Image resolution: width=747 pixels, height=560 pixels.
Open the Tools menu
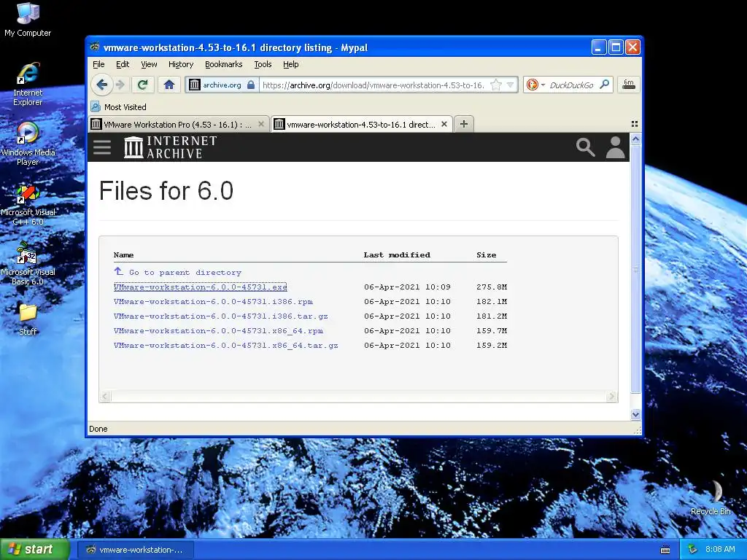(263, 64)
